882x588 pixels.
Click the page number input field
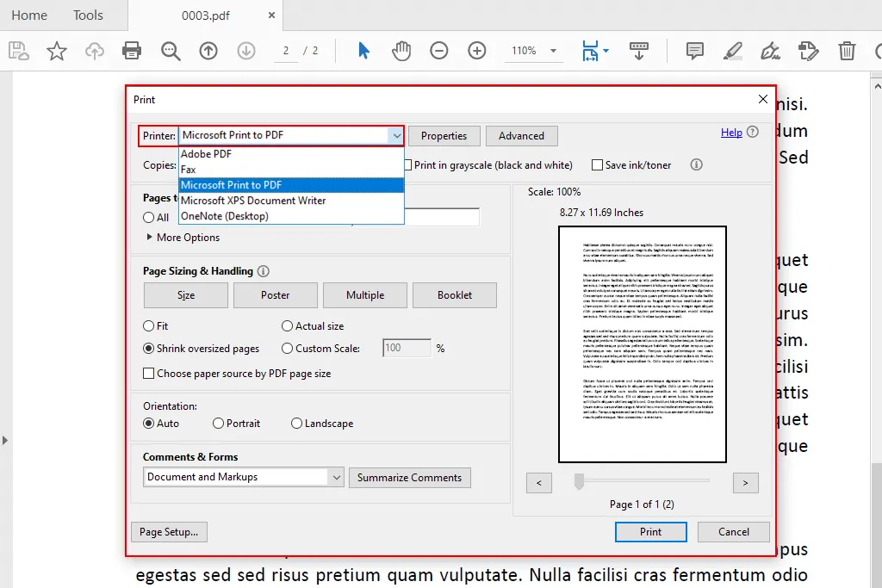[287, 51]
